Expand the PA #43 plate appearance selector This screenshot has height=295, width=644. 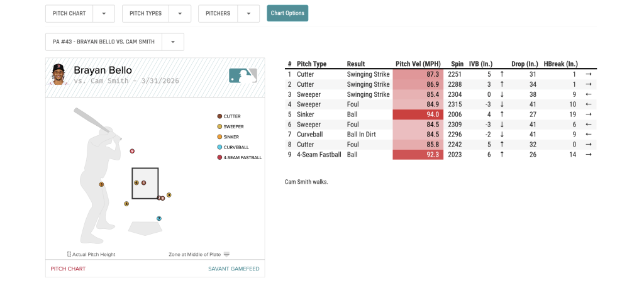(x=173, y=42)
